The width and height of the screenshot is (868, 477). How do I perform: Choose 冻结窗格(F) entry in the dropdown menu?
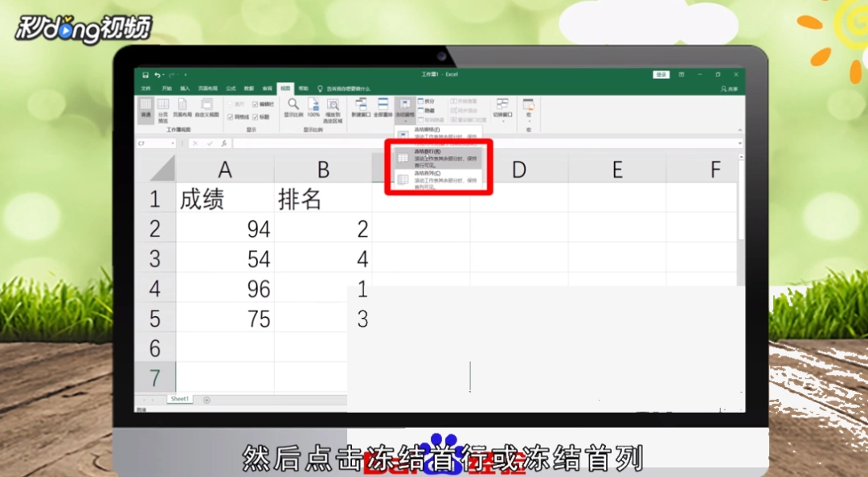[x=439, y=133]
